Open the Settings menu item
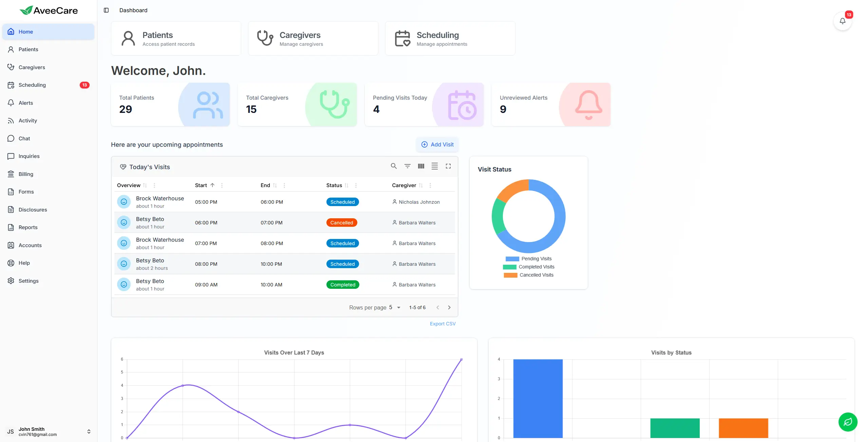The width and height of the screenshot is (868, 442). coord(29,281)
